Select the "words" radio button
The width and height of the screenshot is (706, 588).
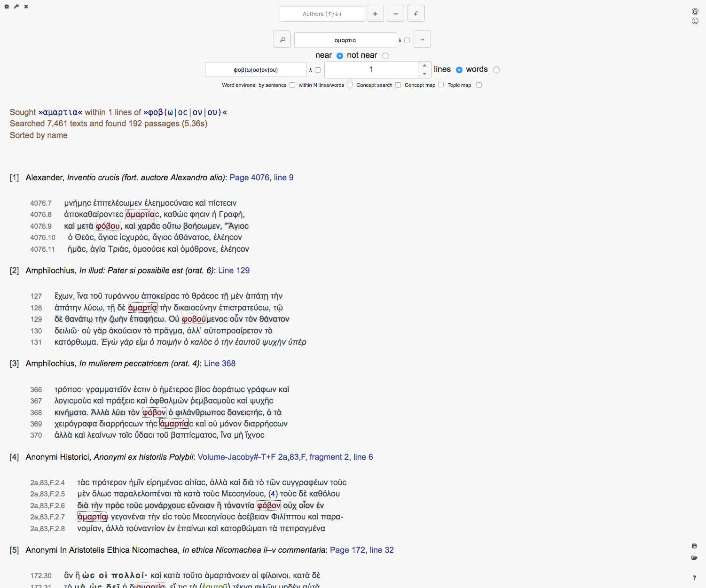pos(496,70)
